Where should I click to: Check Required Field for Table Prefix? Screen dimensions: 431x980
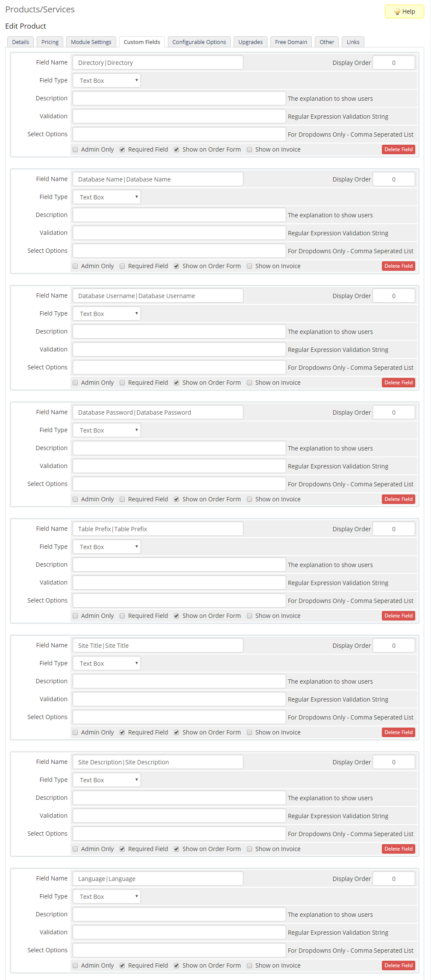tap(122, 616)
